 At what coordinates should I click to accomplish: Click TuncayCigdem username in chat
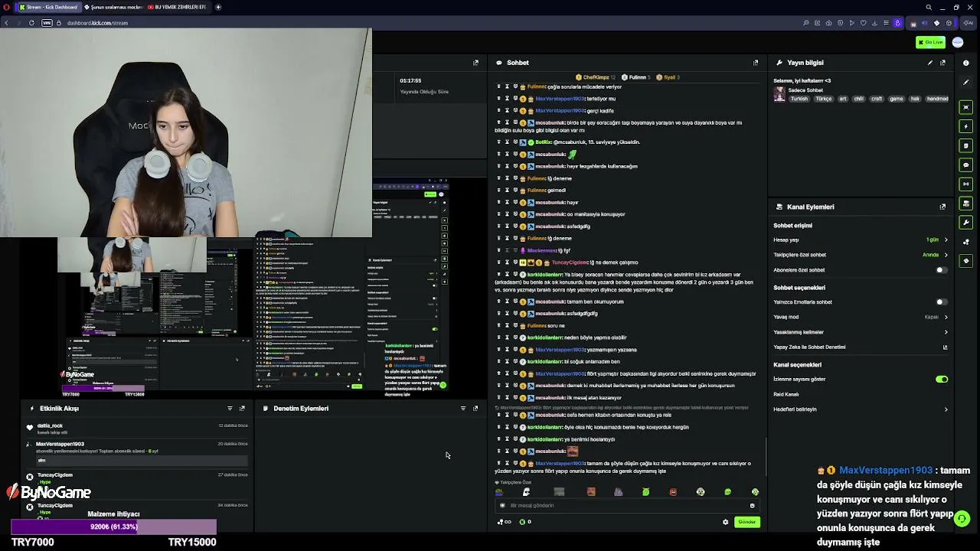570,262
